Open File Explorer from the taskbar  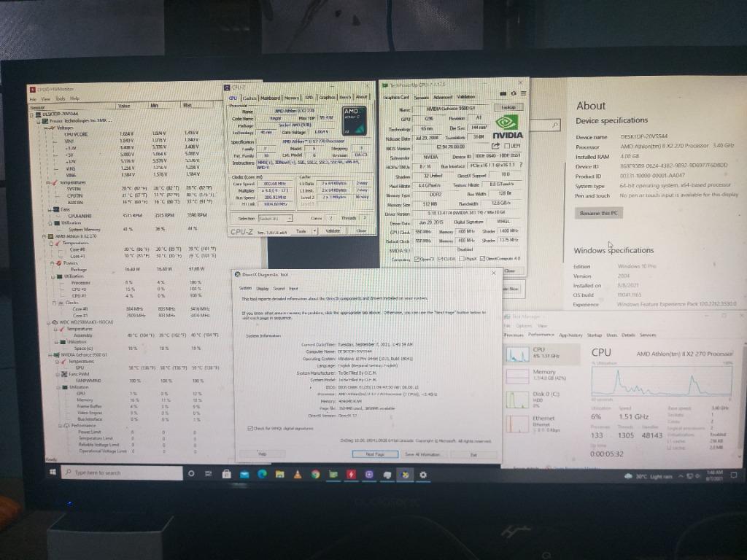click(x=279, y=474)
